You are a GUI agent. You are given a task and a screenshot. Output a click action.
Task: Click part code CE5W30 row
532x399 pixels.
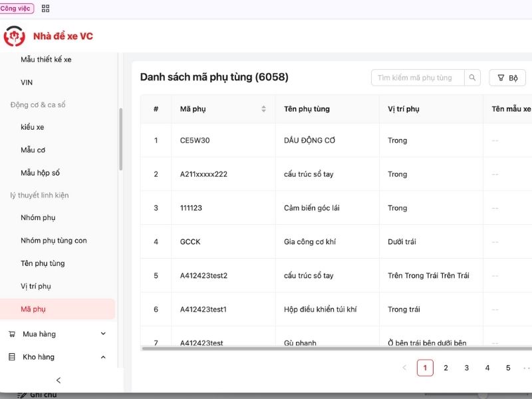click(x=195, y=140)
